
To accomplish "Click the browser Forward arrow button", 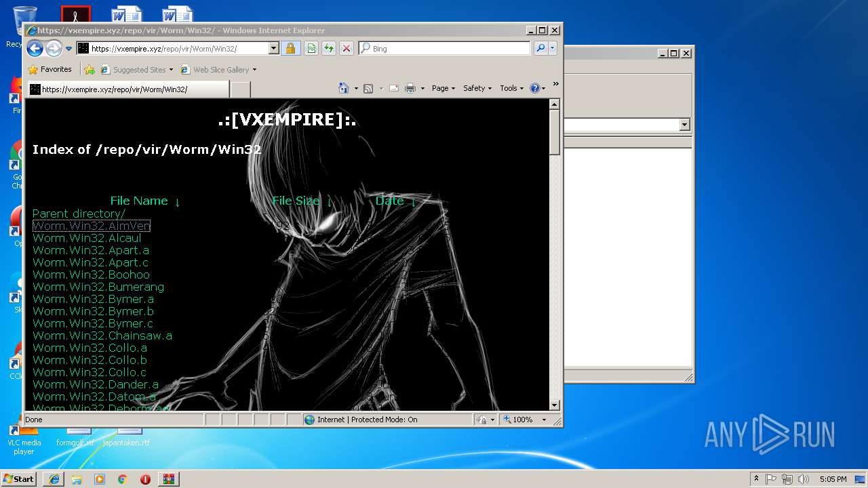I will coord(54,48).
